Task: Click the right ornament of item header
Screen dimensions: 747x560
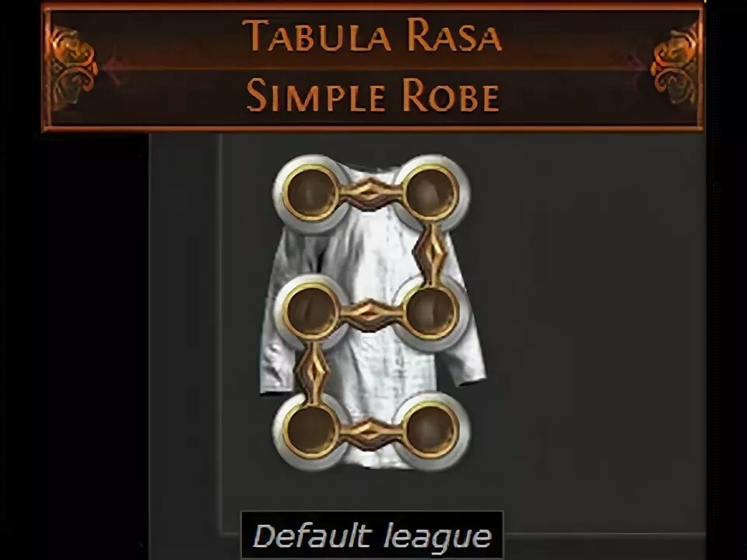Action: click(675, 65)
